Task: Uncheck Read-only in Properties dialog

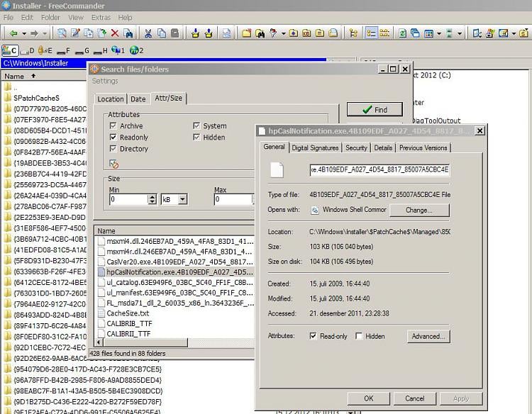Action: [313, 336]
